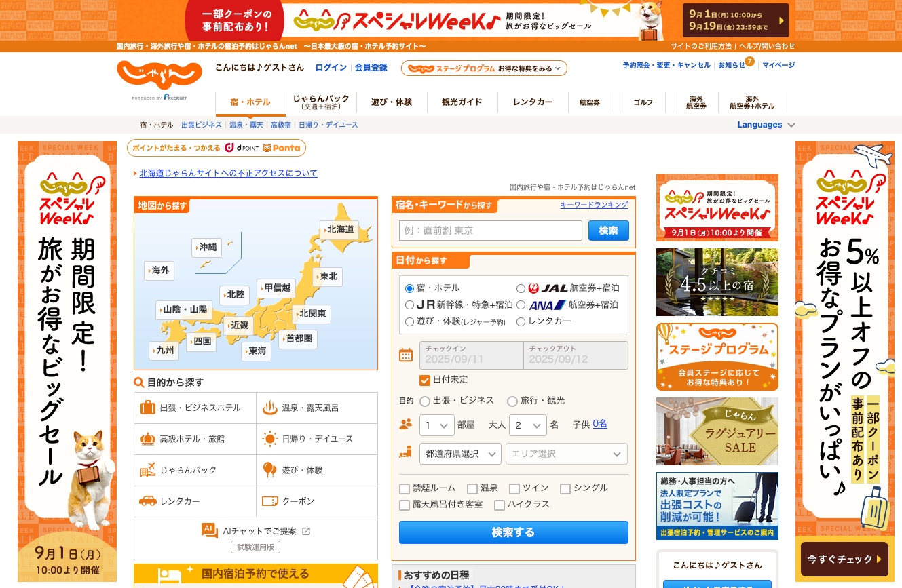Click the hot spring onsen icon
This screenshot has height=588, width=902.
click(x=270, y=408)
